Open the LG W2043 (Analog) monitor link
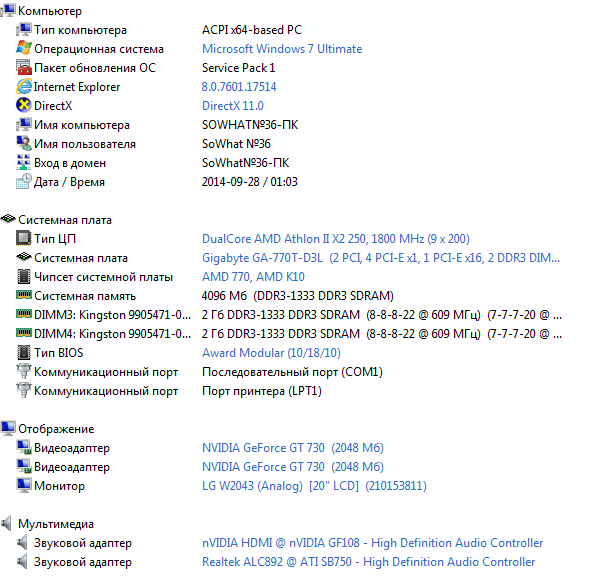602x580 pixels. click(x=314, y=486)
